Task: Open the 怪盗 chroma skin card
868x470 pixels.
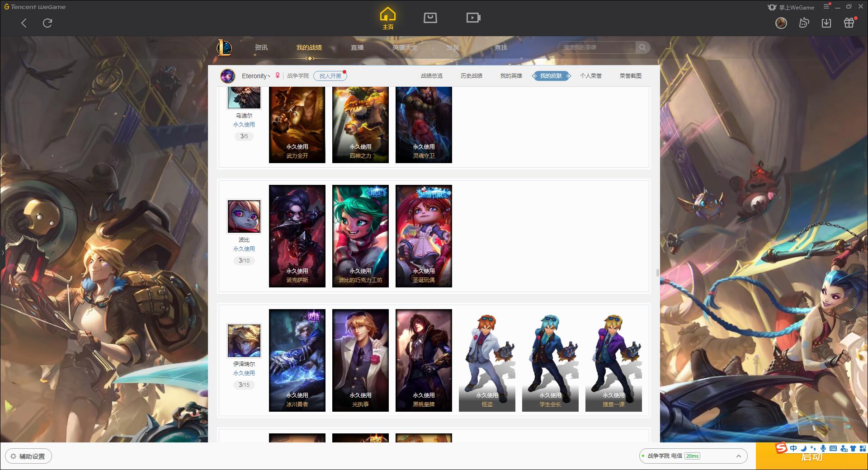Action: 487,360
